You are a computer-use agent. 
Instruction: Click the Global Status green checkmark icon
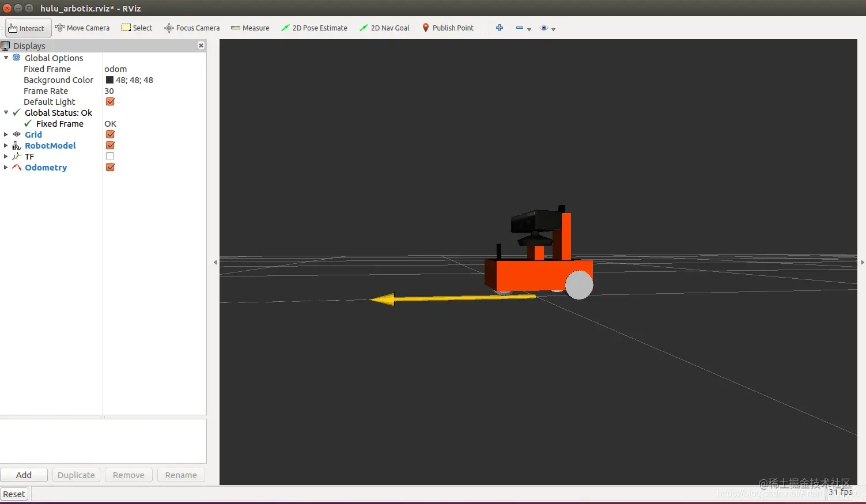click(x=17, y=112)
